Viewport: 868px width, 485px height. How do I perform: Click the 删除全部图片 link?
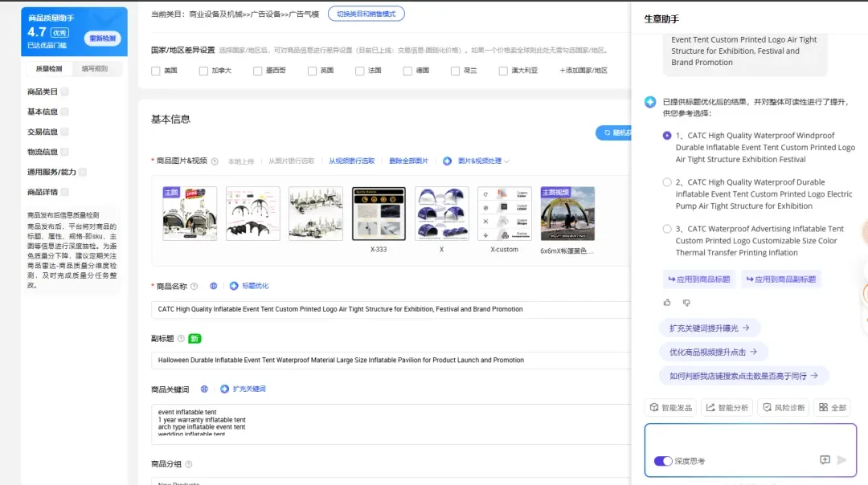[408, 161]
